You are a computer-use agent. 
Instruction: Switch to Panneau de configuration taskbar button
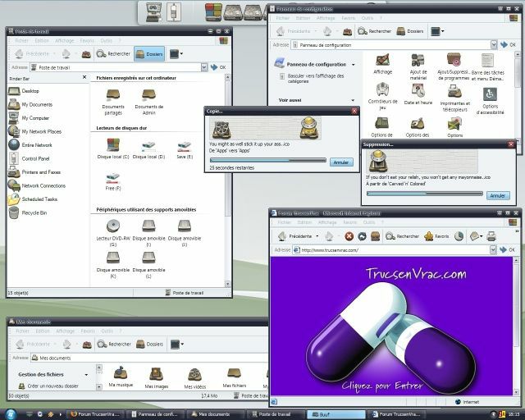pos(156,414)
